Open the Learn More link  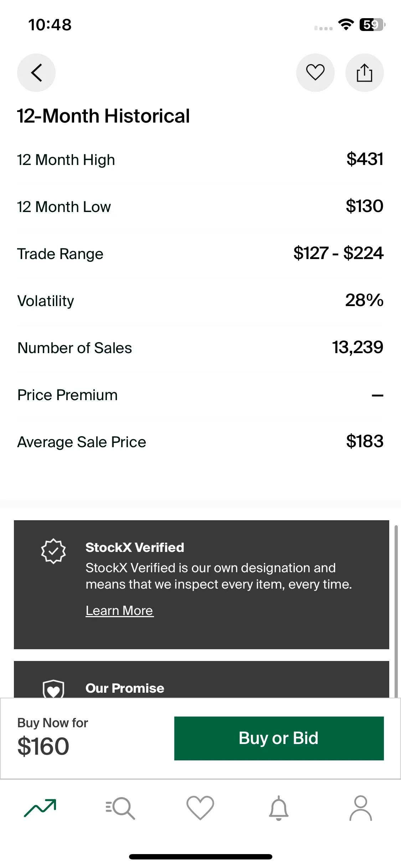[119, 611]
